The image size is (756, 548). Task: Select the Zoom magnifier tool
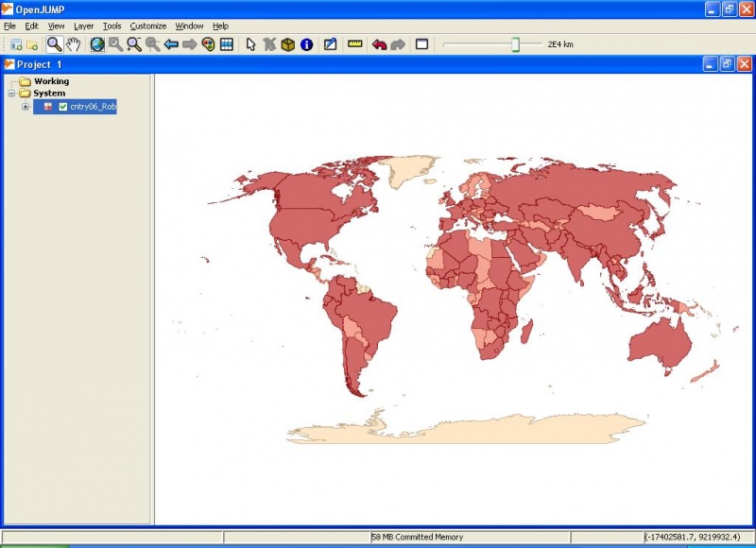(55, 44)
